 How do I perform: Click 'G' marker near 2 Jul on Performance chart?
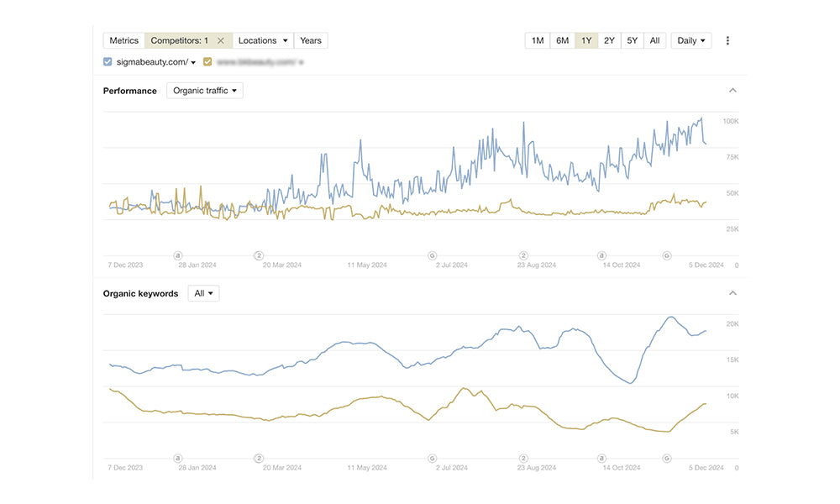[432, 255]
